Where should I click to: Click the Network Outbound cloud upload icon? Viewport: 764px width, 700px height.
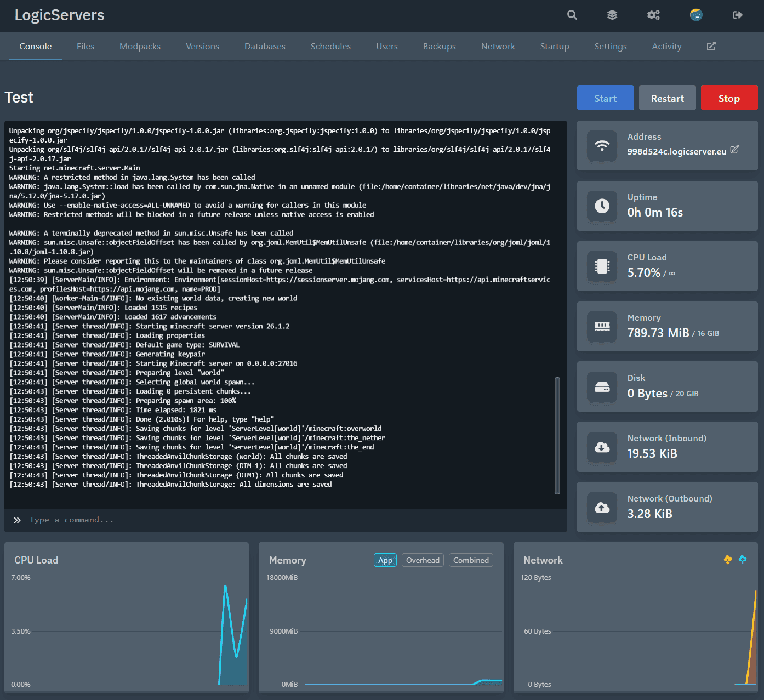(602, 507)
